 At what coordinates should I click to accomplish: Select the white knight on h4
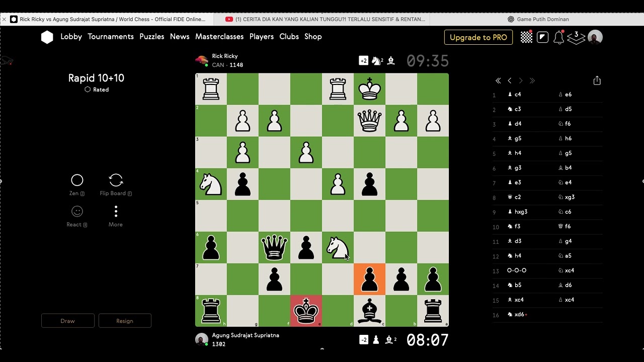click(211, 184)
